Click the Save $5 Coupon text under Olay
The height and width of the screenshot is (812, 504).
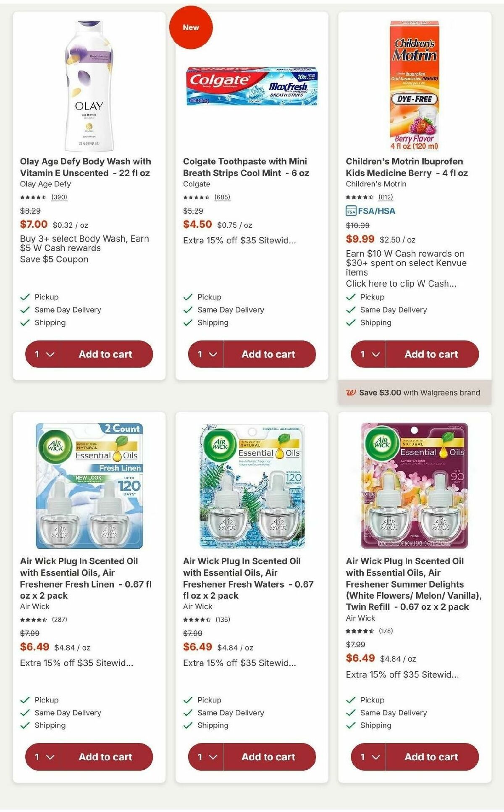coord(54,259)
